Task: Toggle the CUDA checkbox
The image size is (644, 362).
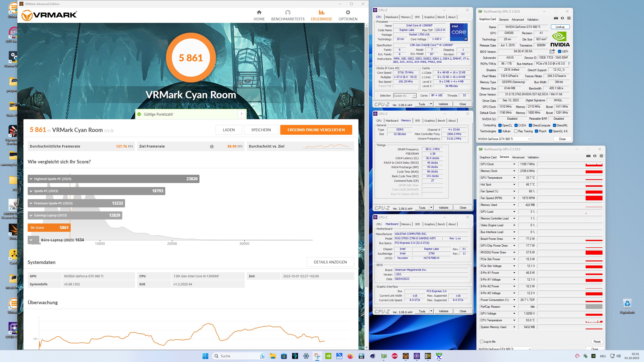Action: (x=516, y=125)
